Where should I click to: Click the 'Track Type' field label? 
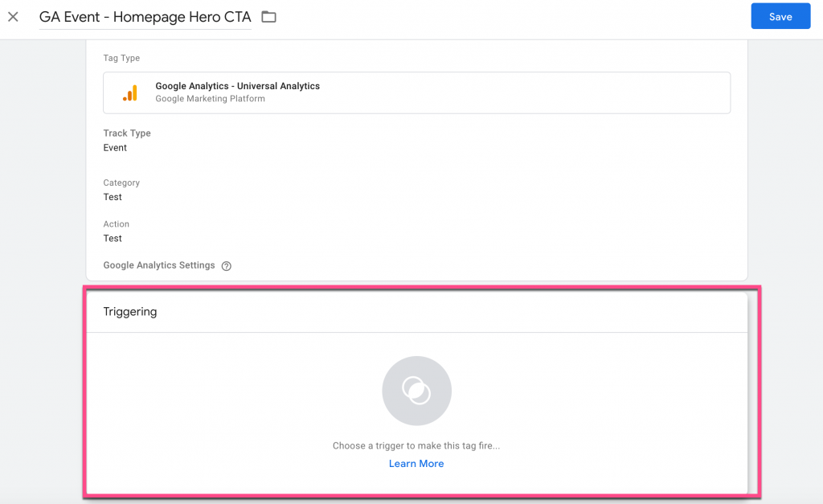[x=127, y=133]
